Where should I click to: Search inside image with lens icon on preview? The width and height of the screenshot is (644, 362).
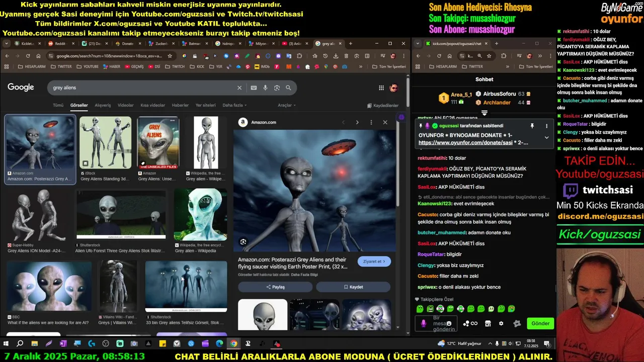[243, 242]
